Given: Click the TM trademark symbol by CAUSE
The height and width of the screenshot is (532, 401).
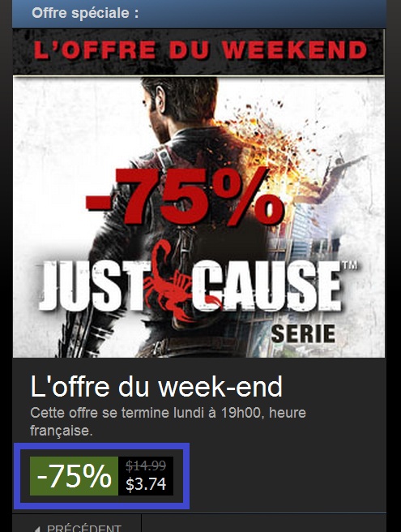Looking at the screenshot, I should pyautogui.click(x=350, y=265).
